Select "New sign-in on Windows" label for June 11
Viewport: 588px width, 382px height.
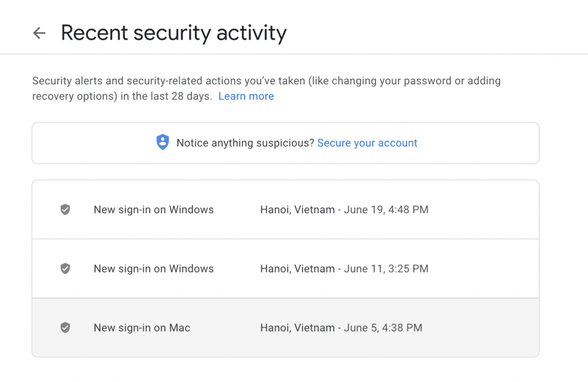click(154, 268)
